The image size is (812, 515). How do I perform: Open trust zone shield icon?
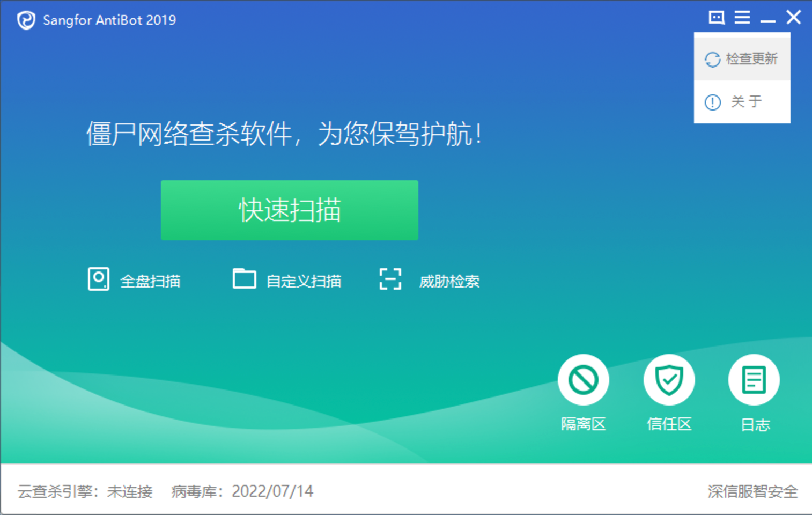(669, 380)
